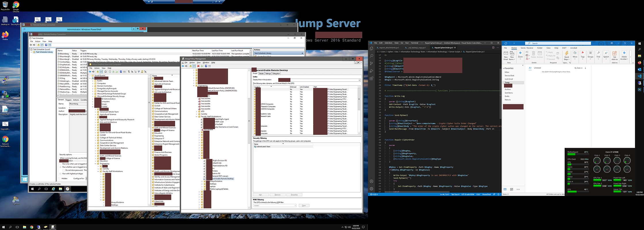Screen dimensions: 644x230
Task: Split the VS Code editor right
Action: click(493, 48)
